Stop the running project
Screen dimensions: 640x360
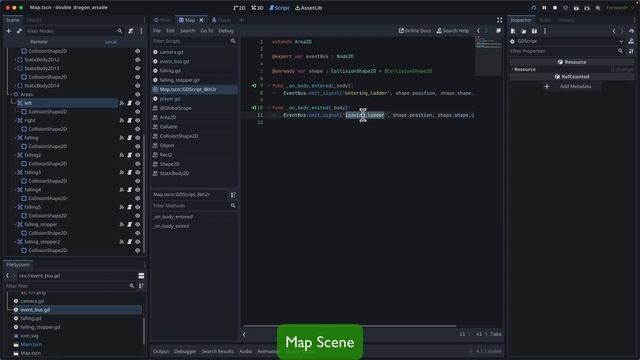pyautogui.click(x=555, y=8)
